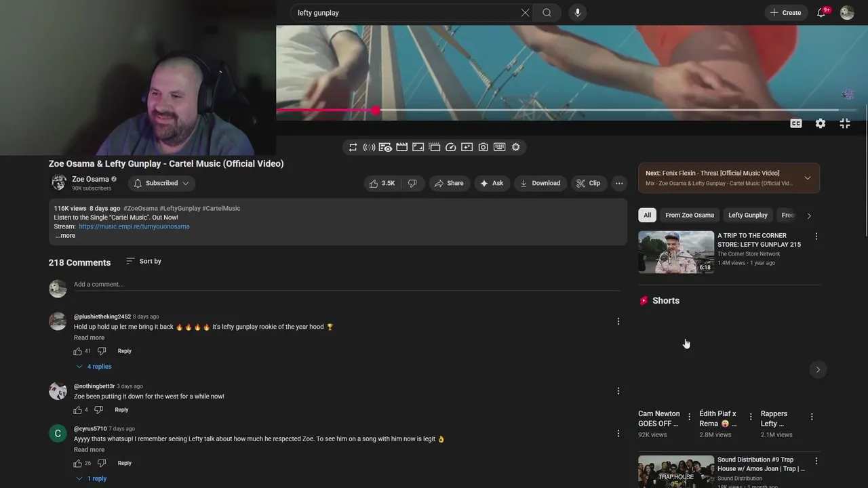Open A Trip to the Corner Store video thumbnail
The height and width of the screenshot is (488, 868).
point(676,252)
